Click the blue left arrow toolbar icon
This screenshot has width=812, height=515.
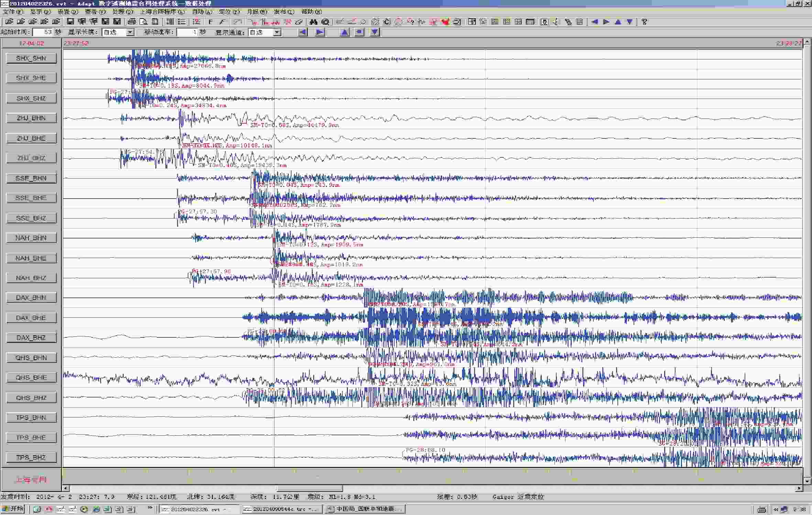(594, 22)
